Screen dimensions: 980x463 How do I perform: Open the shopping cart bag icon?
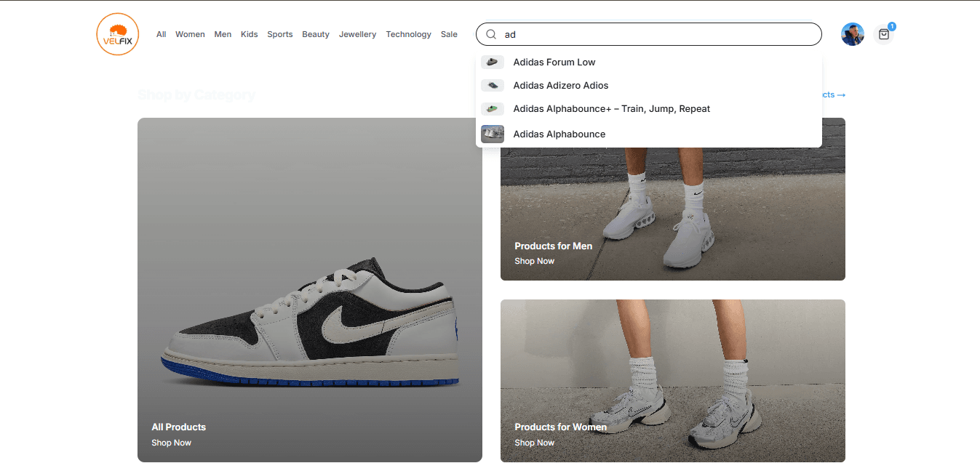click(x=884, y=34)
